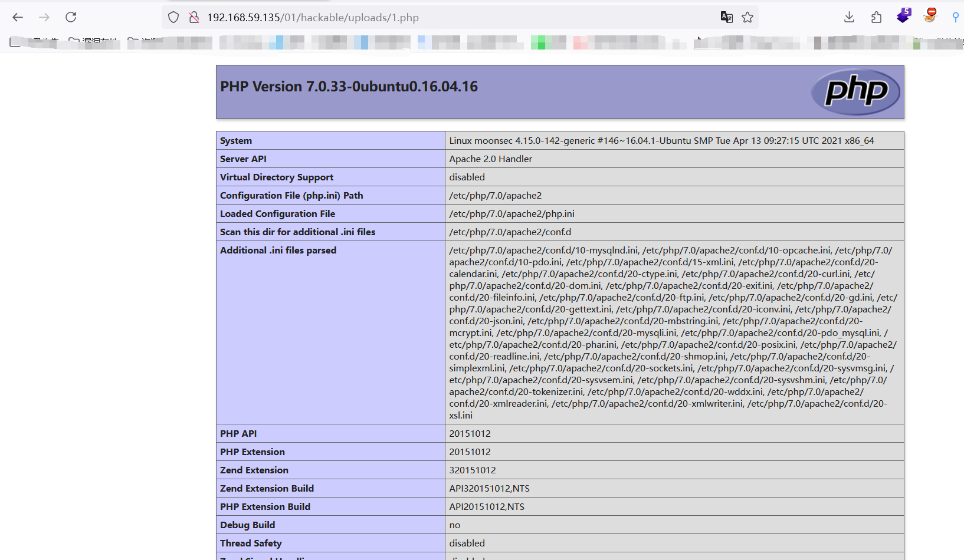Open the downloads panel
Image resolution: width=964 pixels, height=560 pixels.
click(x=849, y=17)
